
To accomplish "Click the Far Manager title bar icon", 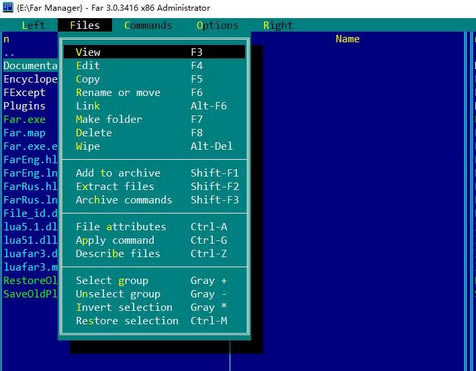I will point(7,7).
